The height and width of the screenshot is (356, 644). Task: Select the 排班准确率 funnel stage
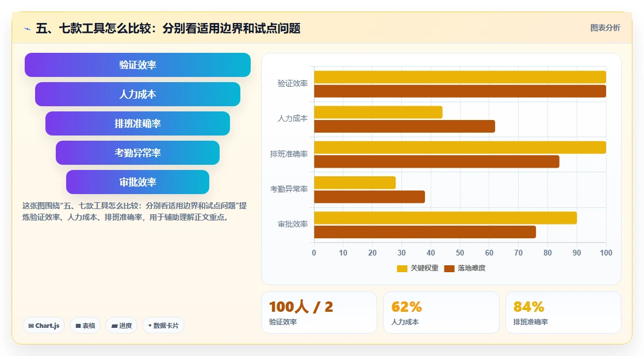click(137, 123)
